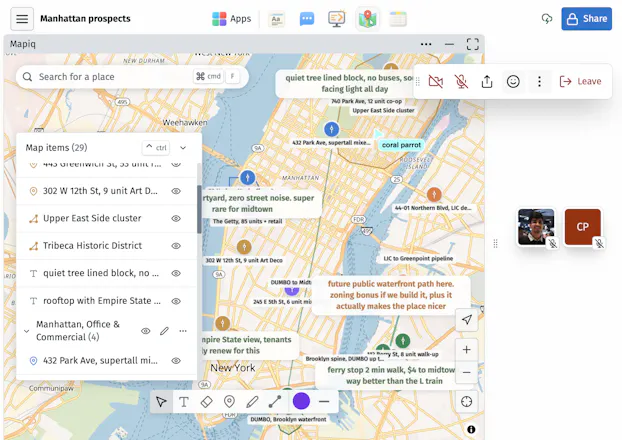Edit Manhattan Office & Commercial group with pencil
This screenshot has height=440, width=622.
(164, 331)
